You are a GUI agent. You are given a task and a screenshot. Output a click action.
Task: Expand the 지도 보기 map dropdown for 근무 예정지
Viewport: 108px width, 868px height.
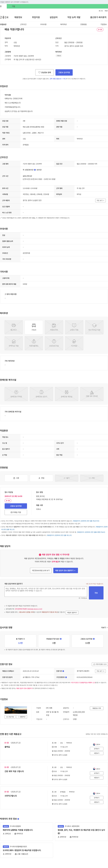[x=101, y=200]
